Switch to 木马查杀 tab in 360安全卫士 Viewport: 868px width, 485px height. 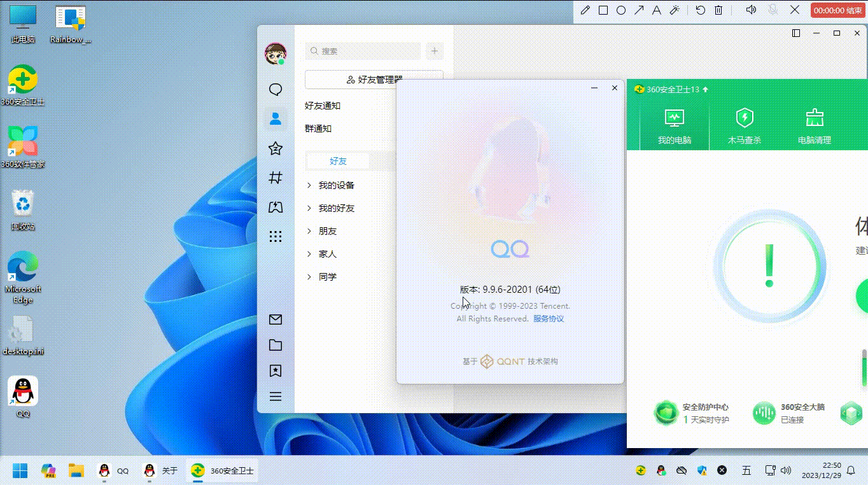click(x=745, y=126)
